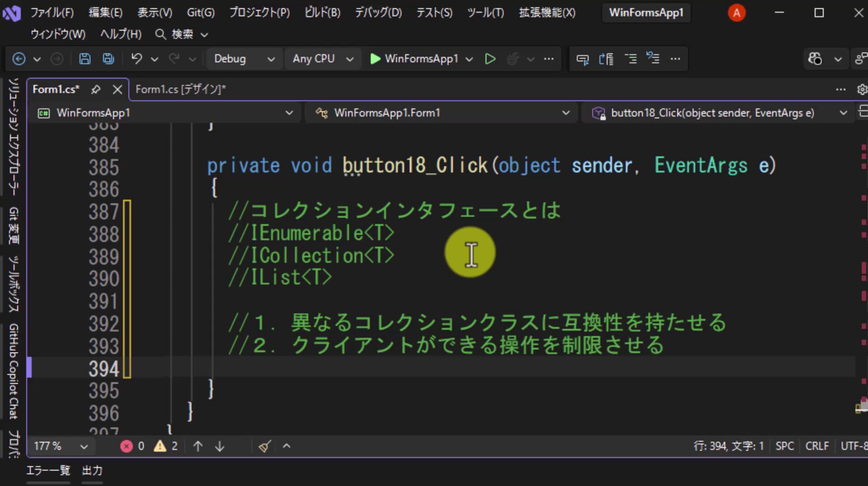Go to previous issue up arrow
The height and width of the screenshot is (486, 868).
(x=198, y=446)
